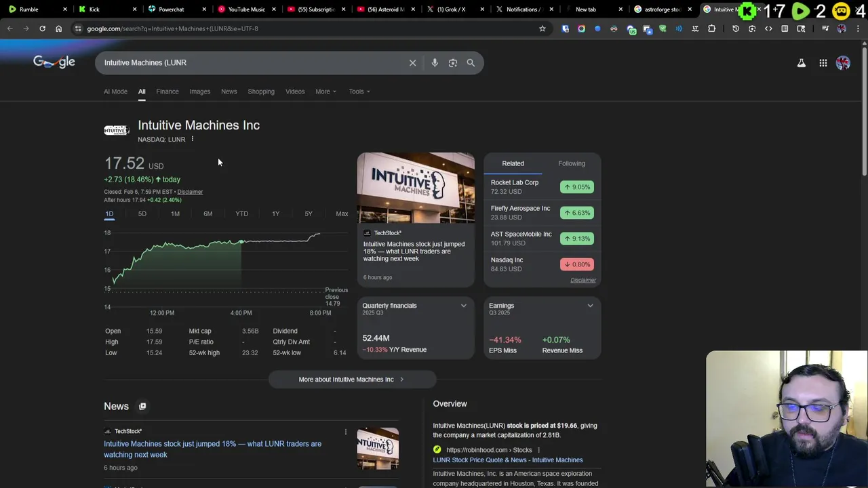Select the 5Y chart range
The width and height of the screenshot is (868, 488).
[309, 213]
